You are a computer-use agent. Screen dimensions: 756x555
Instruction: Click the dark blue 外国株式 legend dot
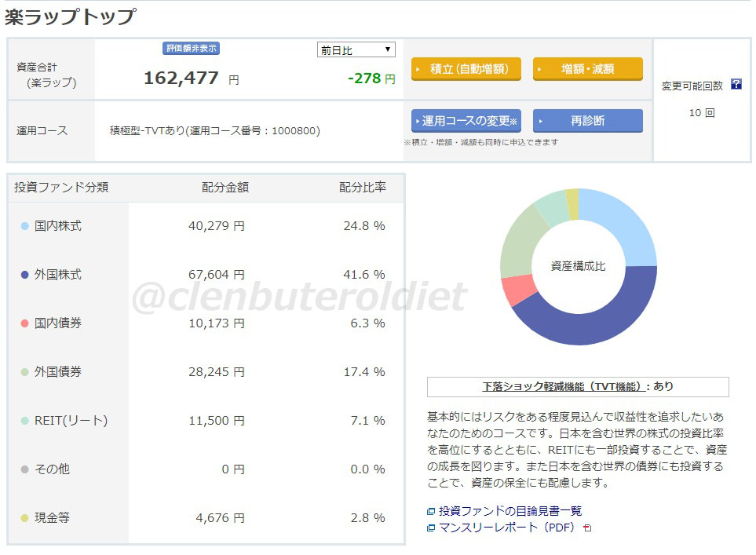pyautogui.click(x=24, y=275)
